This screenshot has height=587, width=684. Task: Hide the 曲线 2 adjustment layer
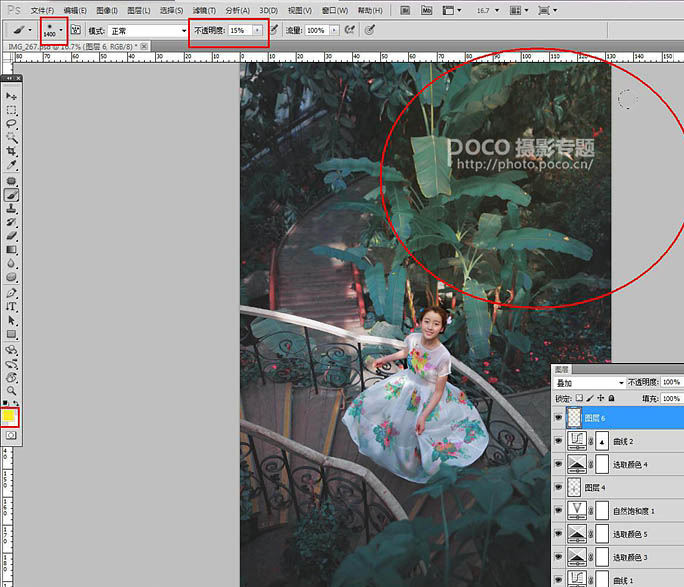(559, 441)
